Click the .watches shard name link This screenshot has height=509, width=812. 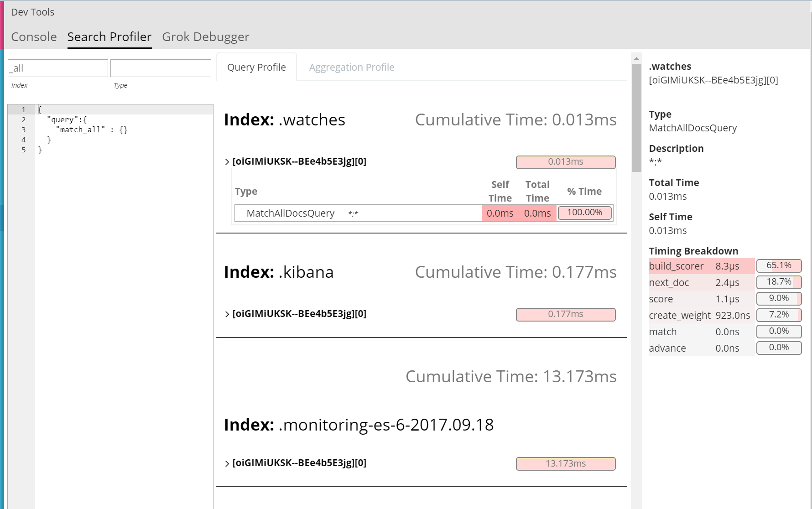pyautogui.click(x=299, y=161)
